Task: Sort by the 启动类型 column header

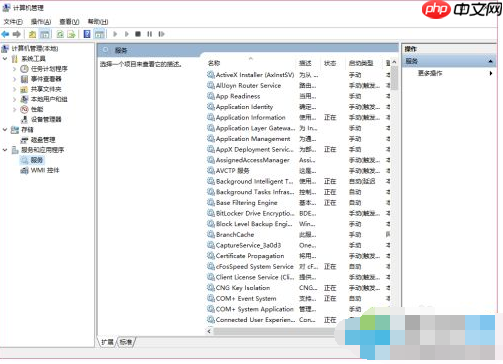Action: (x=361, y=63)
